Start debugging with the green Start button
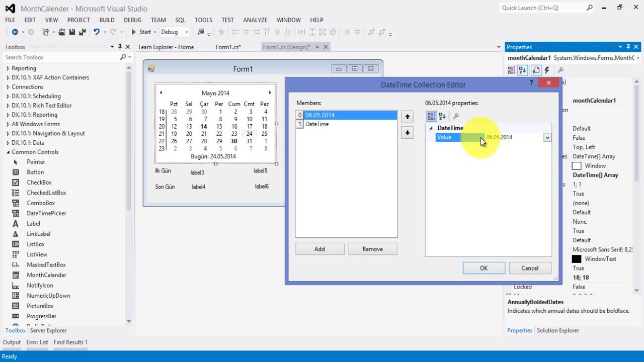The height and width of the screenshot is (362, 644). [x=141, y=32]
